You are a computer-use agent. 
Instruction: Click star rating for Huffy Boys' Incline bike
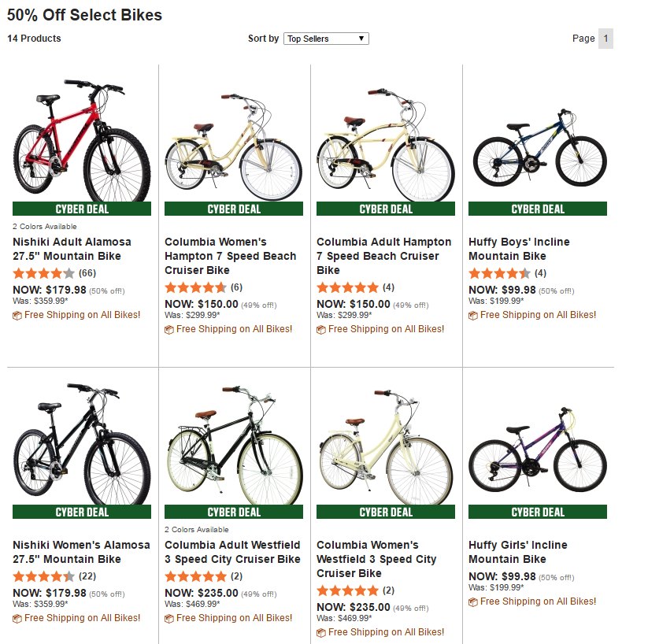(499, 273)
